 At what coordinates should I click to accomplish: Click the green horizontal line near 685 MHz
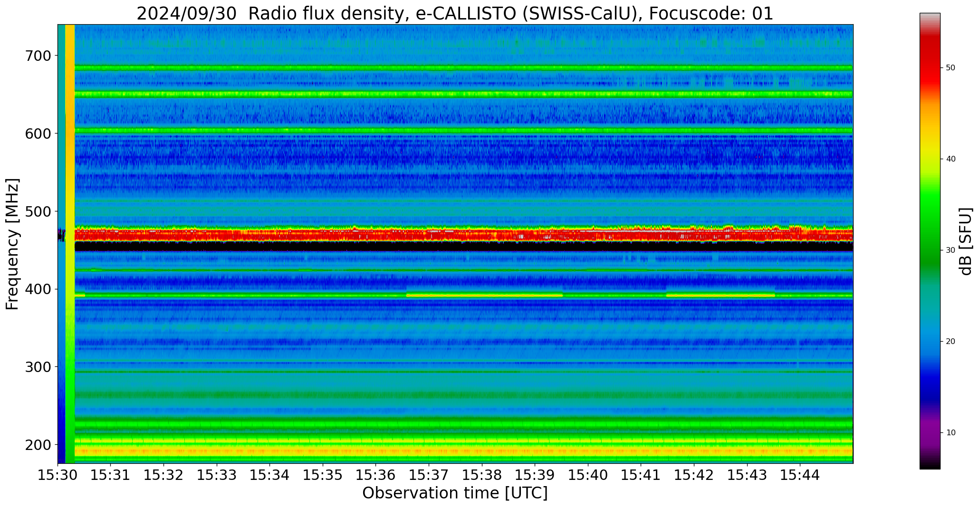[463, 68]
